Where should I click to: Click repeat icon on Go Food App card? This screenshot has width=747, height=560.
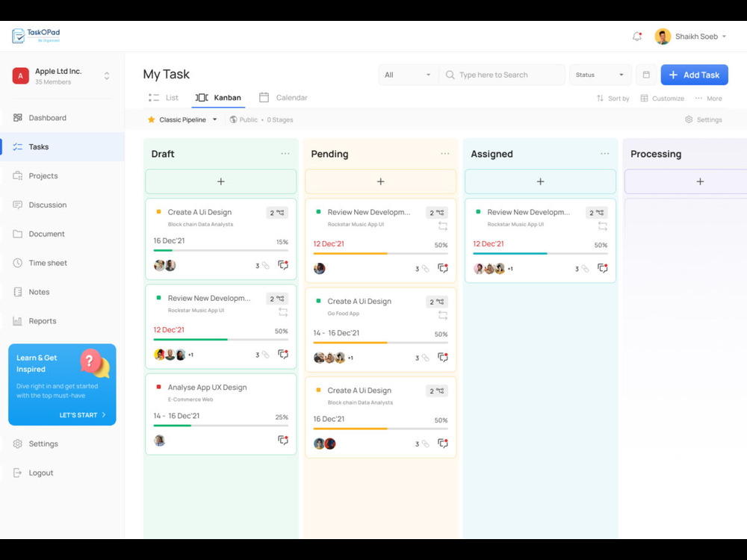[x=442, y=315]
